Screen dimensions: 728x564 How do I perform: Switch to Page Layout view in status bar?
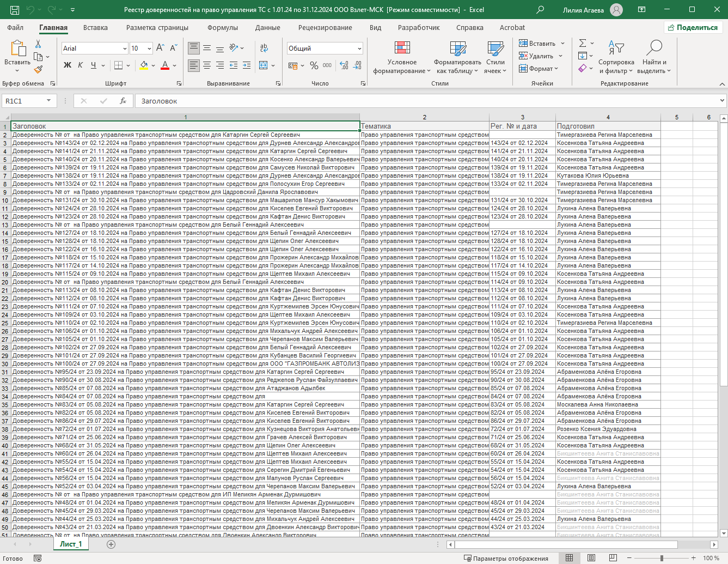pos(591,558)
